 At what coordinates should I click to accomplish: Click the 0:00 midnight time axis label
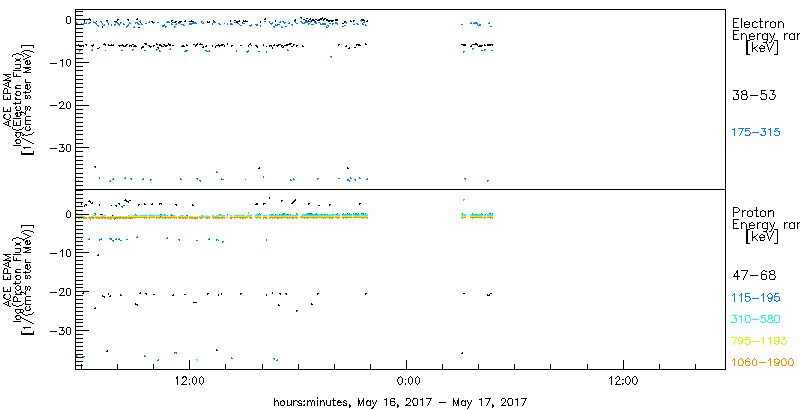click(407, 380)
